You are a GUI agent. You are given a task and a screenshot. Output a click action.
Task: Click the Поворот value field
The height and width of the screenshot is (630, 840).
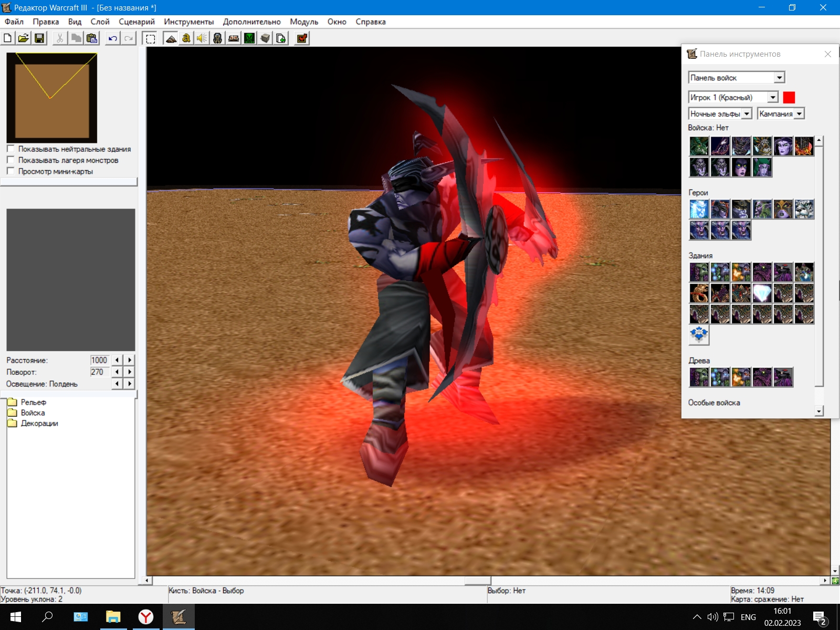100,372
